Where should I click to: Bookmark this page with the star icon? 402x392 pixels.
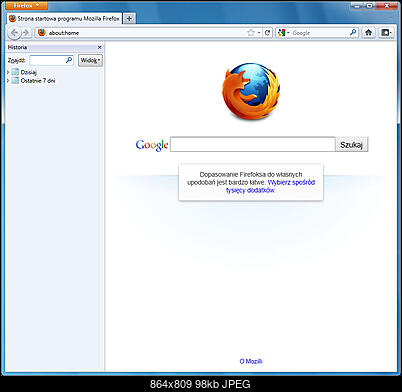click(x=251, y=33)
